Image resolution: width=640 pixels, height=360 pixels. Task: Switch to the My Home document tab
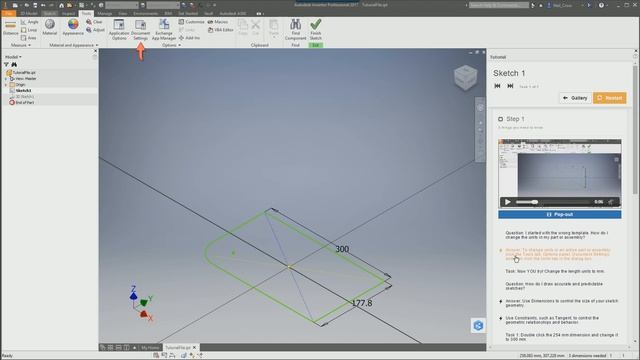tap(150, 347)
